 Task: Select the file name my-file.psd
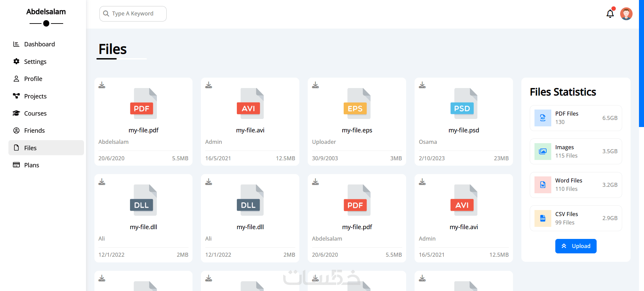click(x=464, y=130)
